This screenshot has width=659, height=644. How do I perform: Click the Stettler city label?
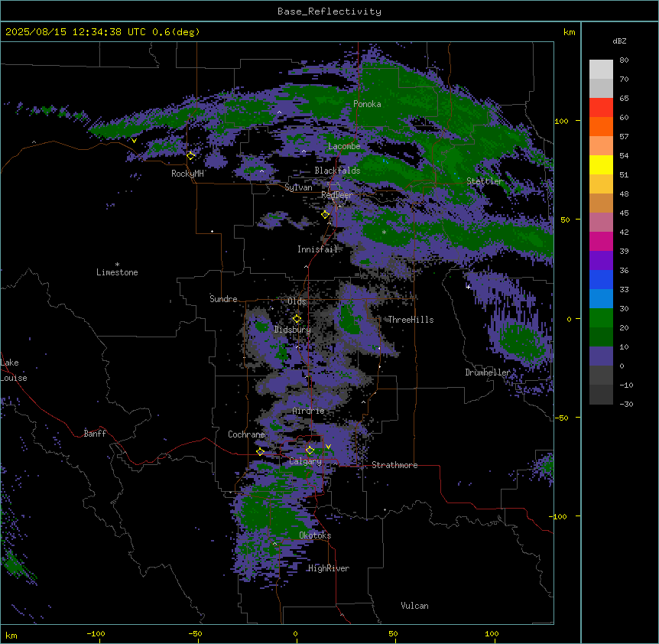pyautogui.click(x=485, y=181)
